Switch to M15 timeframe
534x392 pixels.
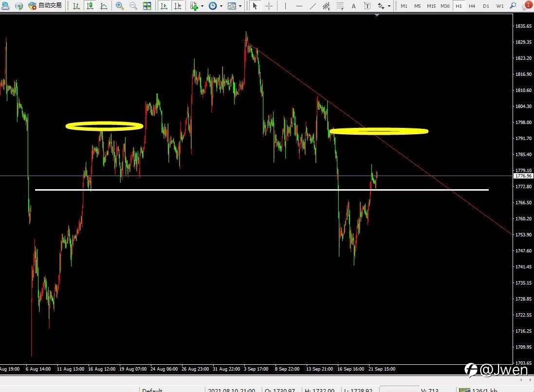click(x=431, y=6)
